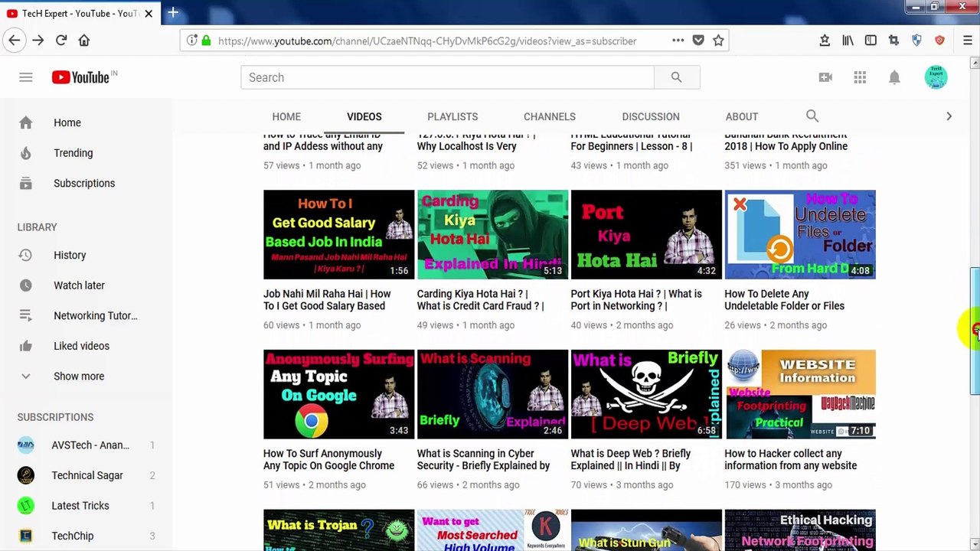Screen dimensions: 980x551
Task: Open the Firefox Library icon
Action: click(848, 41)
